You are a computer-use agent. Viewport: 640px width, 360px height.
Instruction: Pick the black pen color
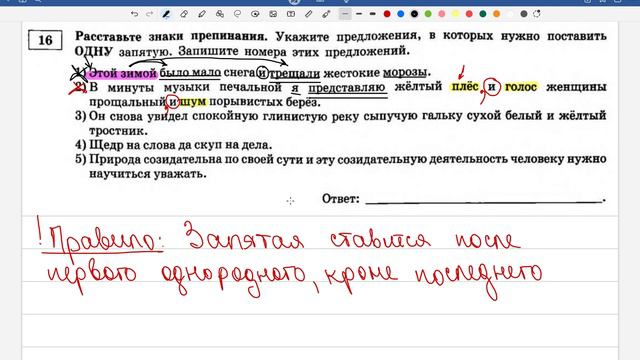pos(414,14)
